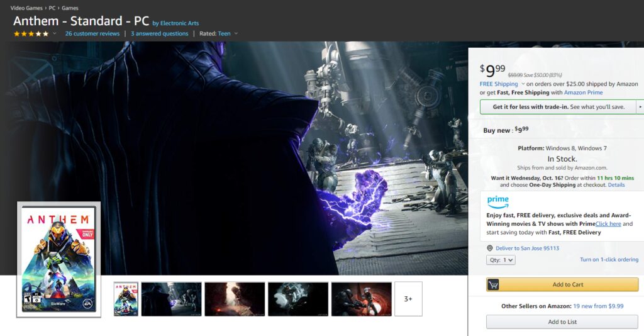Show the 3+ more images tile
Screen dimensions: 644x336
coord(408,299)
